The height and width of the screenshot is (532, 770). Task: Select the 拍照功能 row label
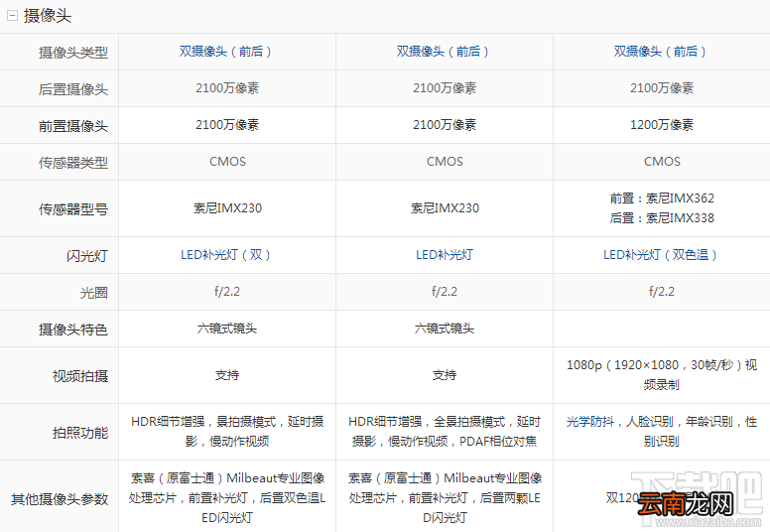(x=80, y=433)
